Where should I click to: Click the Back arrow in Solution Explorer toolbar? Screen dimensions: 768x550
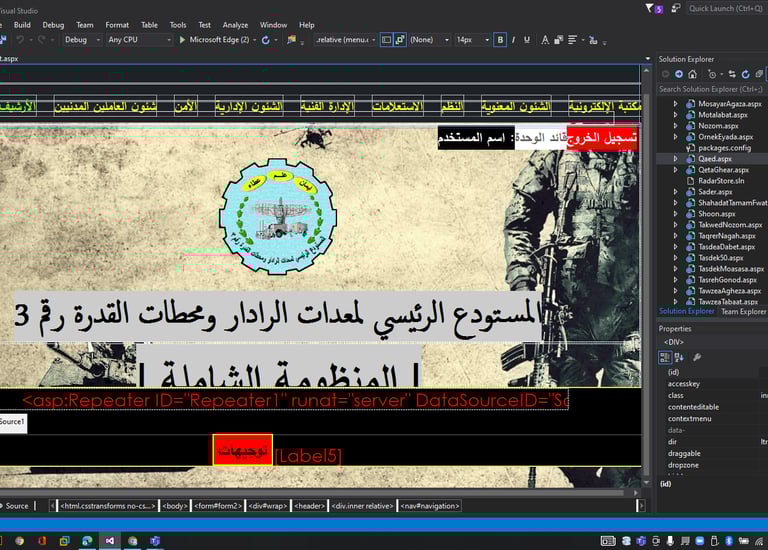(665, 74)
